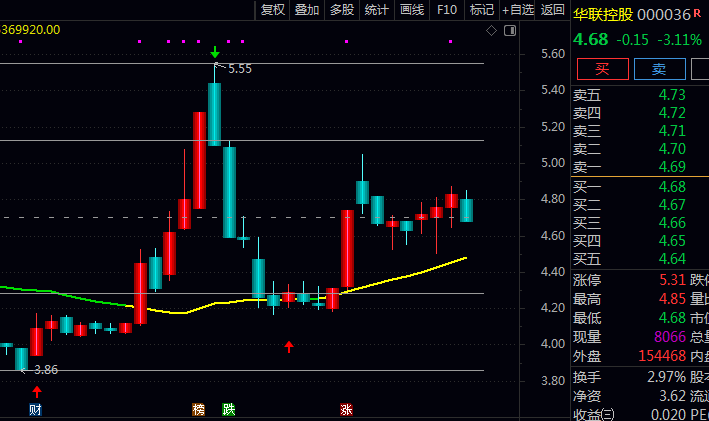Click the 5.55 high price label
This screenshot has height=421, width=709.
coord(240,69)
